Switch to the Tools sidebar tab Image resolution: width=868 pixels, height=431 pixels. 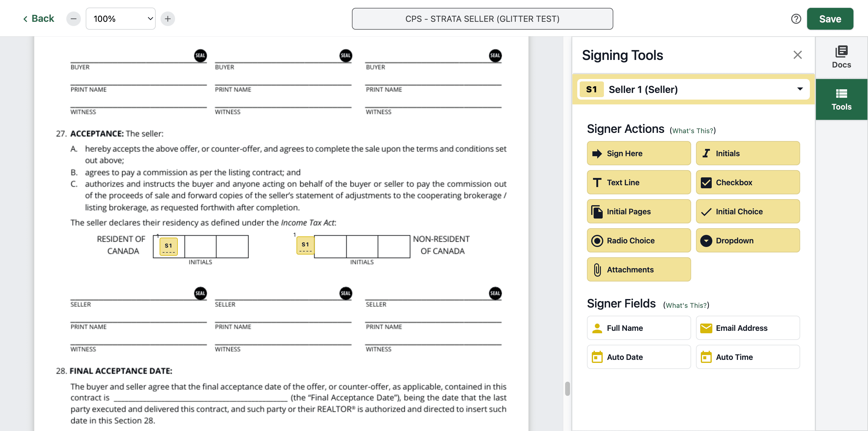[841, 99]
